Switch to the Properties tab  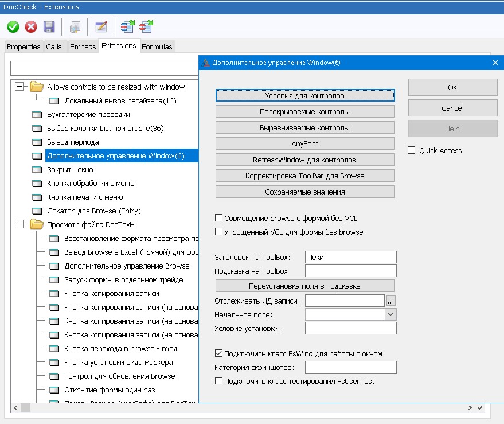coord(24,46)
